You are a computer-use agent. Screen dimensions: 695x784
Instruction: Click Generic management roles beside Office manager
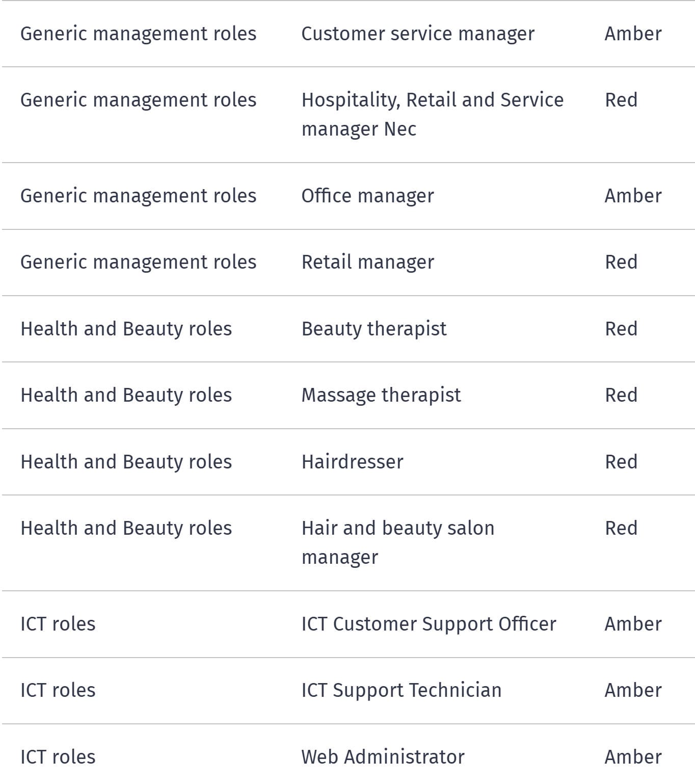click(138, 196)
